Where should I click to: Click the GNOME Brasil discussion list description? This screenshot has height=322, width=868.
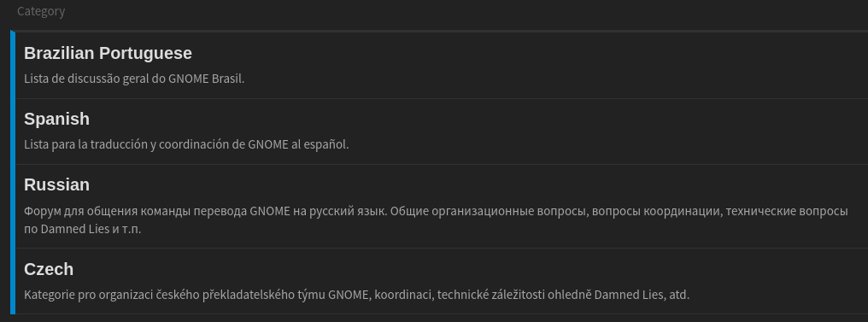134,79
